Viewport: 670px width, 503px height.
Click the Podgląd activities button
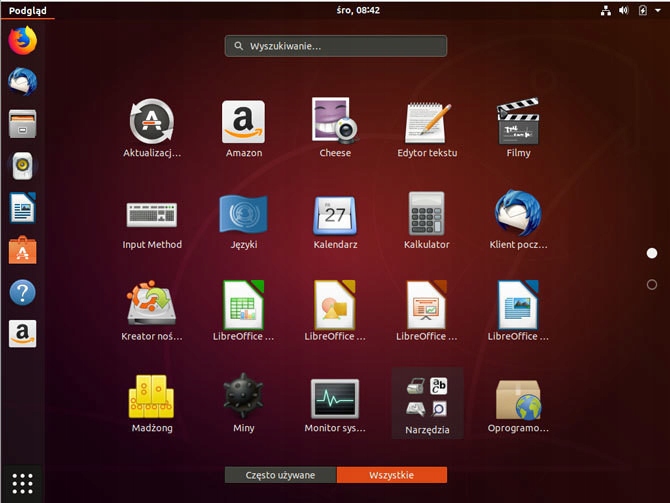pyautogui.click(x=28, y=10)
